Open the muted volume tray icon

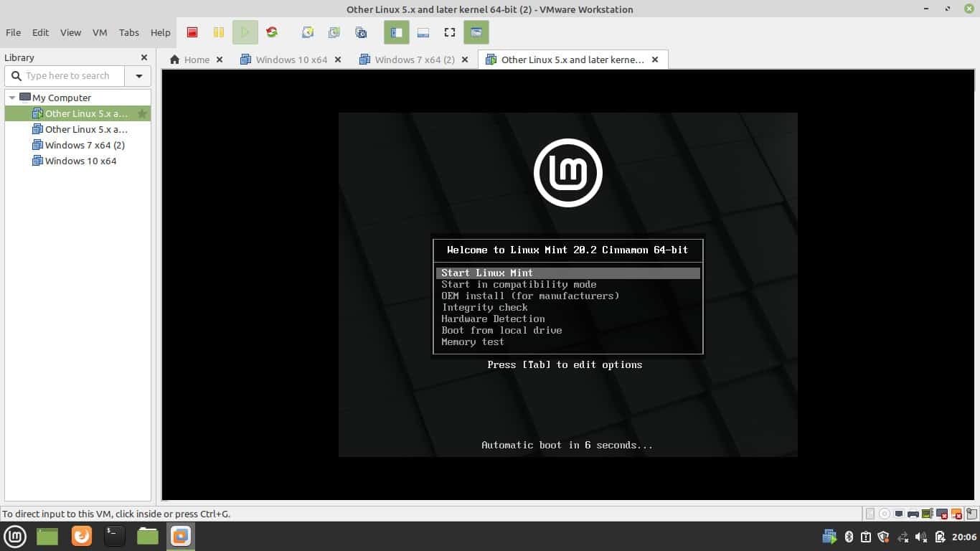921,537
